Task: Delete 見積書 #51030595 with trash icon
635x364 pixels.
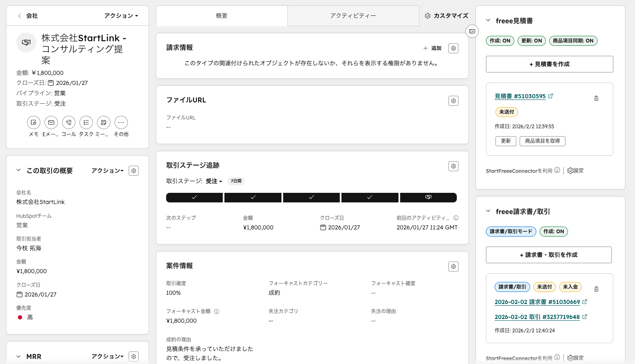Action: 596,98
